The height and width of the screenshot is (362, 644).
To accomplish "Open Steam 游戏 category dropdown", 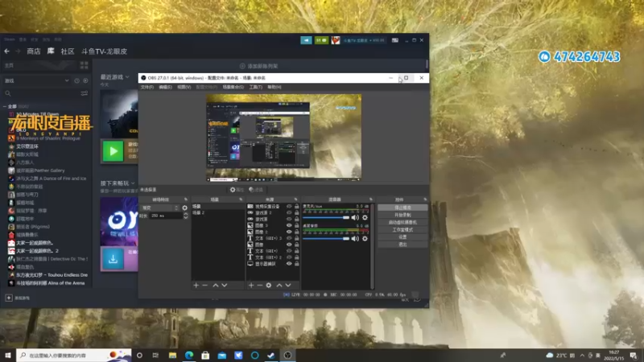I will (x=36, y=81).
